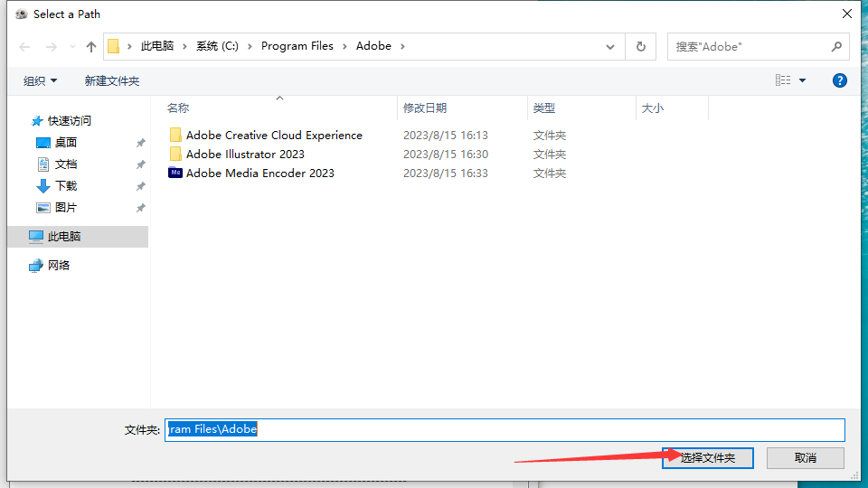
Task: Select 系统 (C:) in the breadcrumb
Action: (x=217, y=46)
